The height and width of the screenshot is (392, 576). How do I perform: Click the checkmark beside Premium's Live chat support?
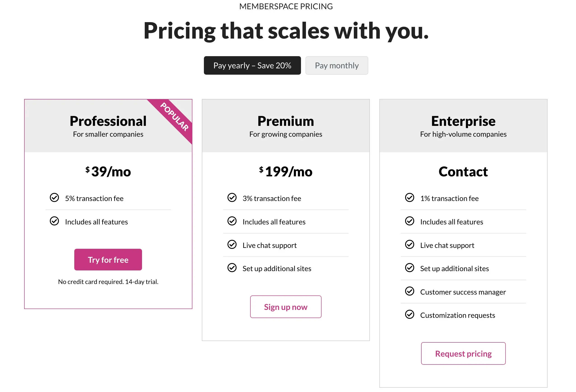(232, 245)
